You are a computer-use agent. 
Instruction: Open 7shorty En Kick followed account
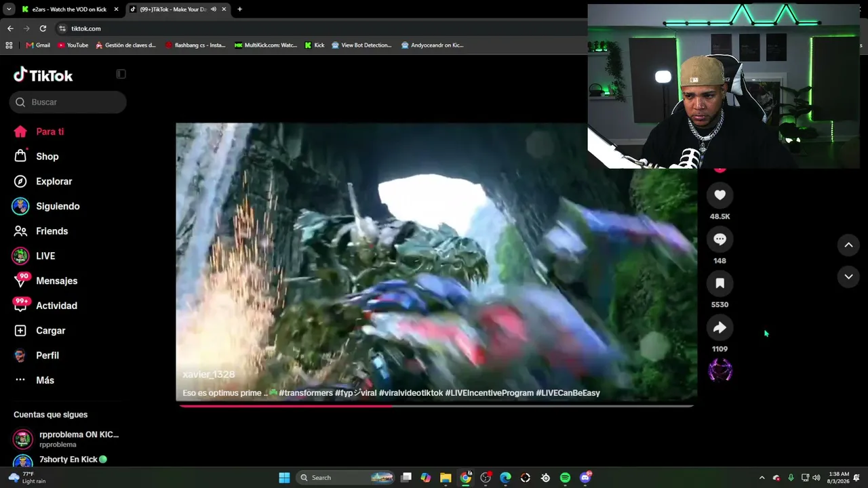pos(68,461)
